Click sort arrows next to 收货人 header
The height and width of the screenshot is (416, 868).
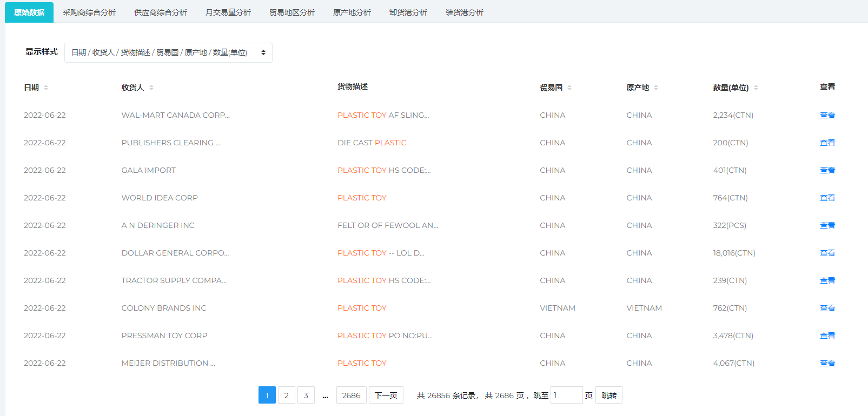coord(151,88)
